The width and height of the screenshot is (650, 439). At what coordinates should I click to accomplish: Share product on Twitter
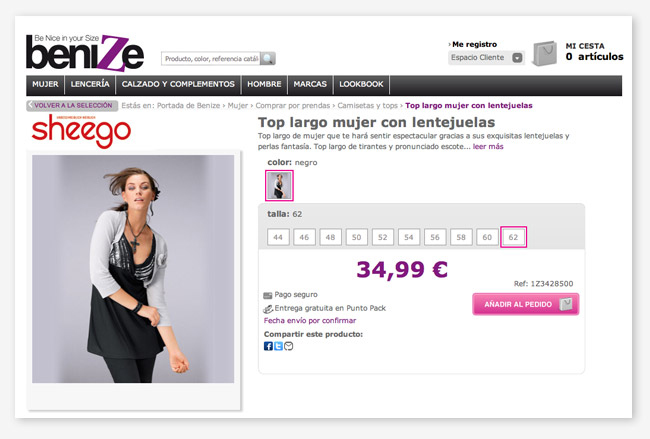278,346
